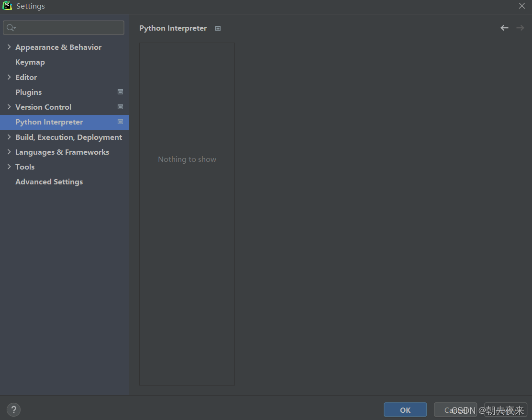The height and width of the screenshot is (420, 532).
Task: Select the Keymap settings page
Action: click(x=30, y=62)
